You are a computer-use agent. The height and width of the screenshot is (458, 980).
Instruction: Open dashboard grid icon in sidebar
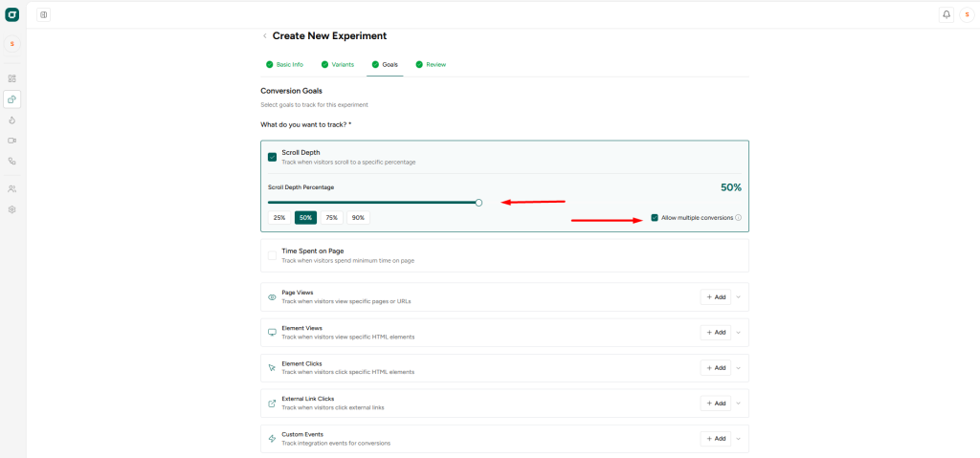11,78
